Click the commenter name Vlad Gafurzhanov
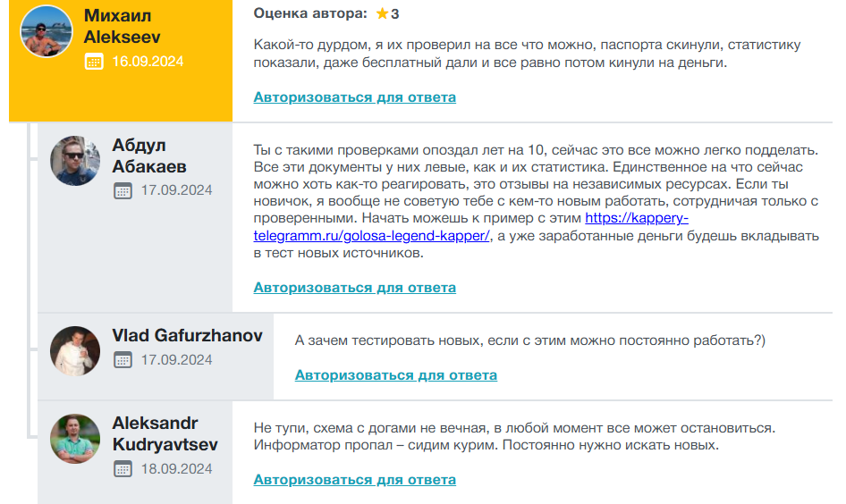 click(187, 335)
